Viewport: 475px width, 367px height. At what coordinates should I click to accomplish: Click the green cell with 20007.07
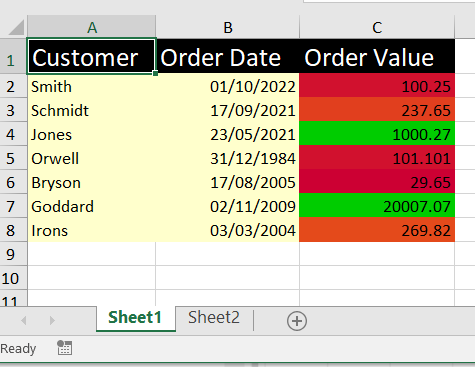(x=377, y=206)
